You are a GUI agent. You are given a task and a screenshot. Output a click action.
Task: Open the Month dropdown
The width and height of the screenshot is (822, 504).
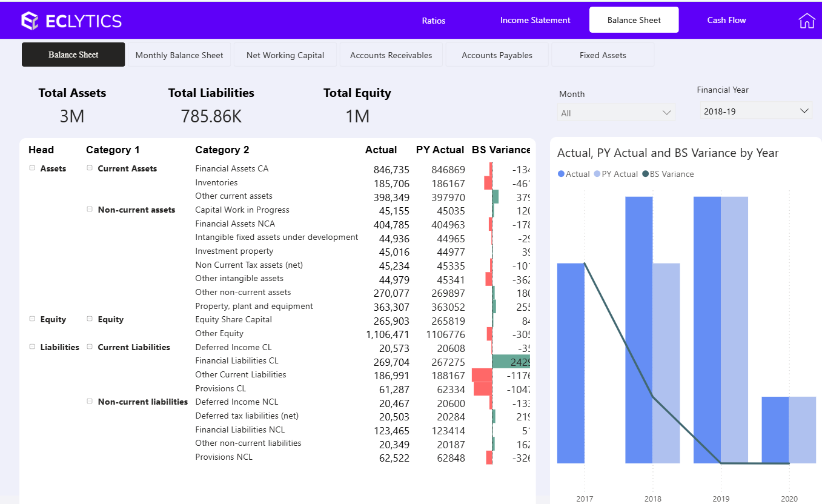tap(616, 113)
